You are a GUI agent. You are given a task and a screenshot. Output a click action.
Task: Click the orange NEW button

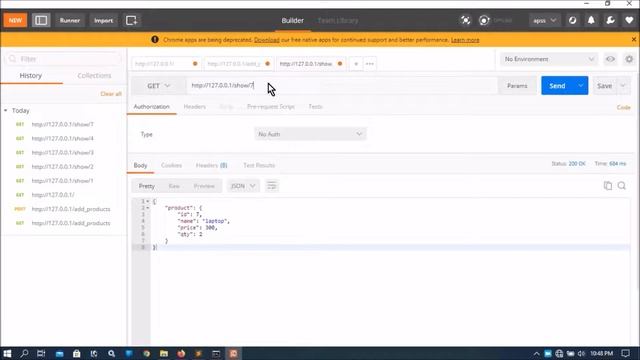(16, 20)
